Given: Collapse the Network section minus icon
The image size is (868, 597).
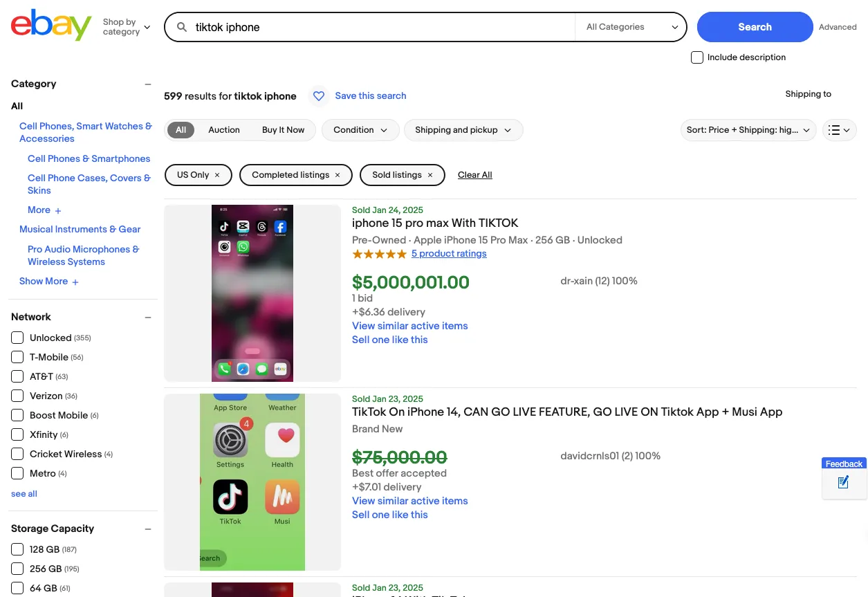Looking at the screenshot, I should pos(147,318).
